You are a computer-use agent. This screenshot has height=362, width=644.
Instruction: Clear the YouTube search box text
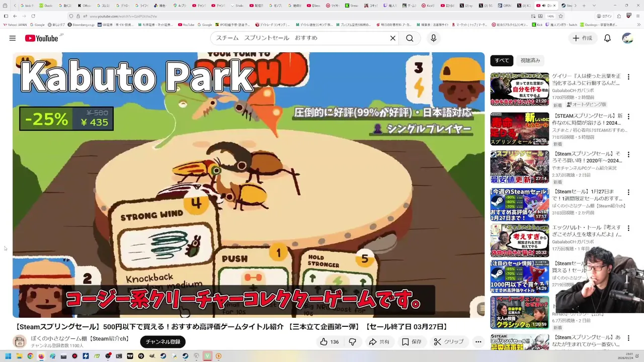tap(393, 38)
